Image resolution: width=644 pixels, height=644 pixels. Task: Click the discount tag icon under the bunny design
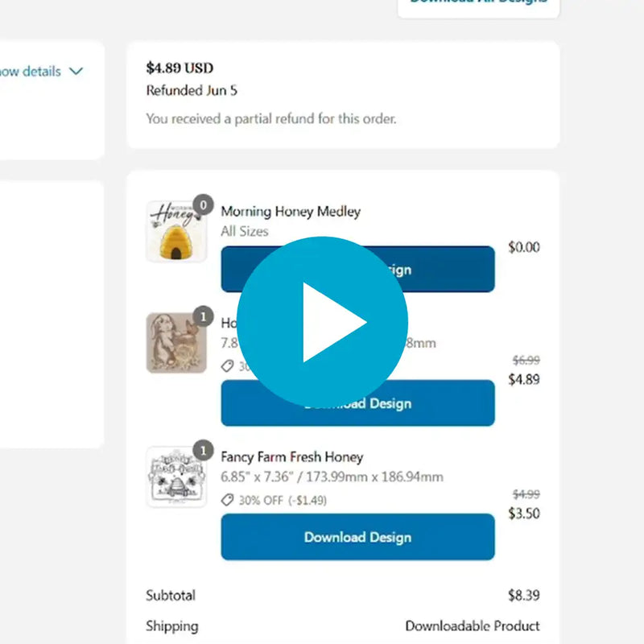pyautogui.click(x=227, y=365)
